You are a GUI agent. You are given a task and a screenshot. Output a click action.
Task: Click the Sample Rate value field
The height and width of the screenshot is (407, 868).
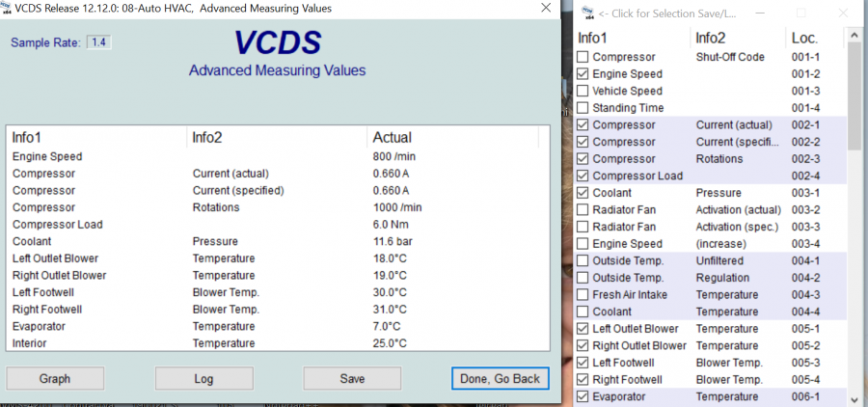click(98, 43)
